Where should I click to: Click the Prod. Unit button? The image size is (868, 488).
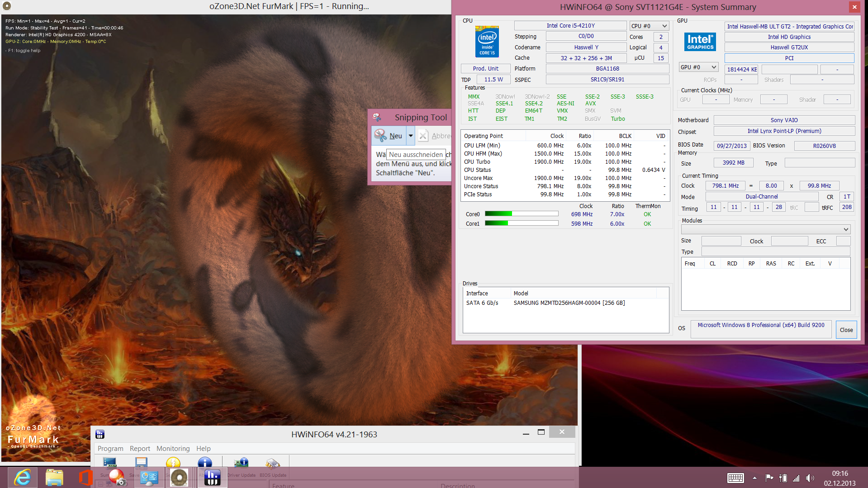pos(486,69)
